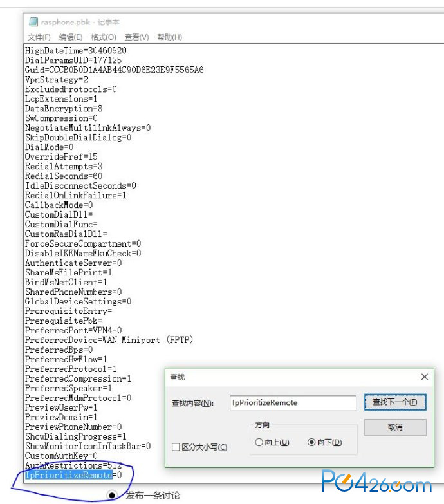Screen dimensions: 444x504
Task: Click the 查找下一个(F) button
Action: 395,402
